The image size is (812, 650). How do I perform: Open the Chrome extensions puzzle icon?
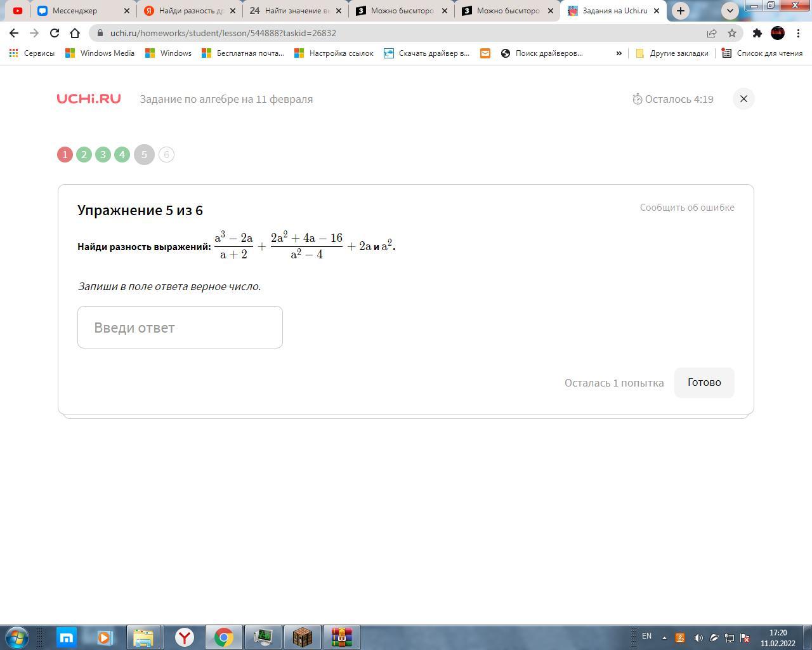click(x=757, y=33)
